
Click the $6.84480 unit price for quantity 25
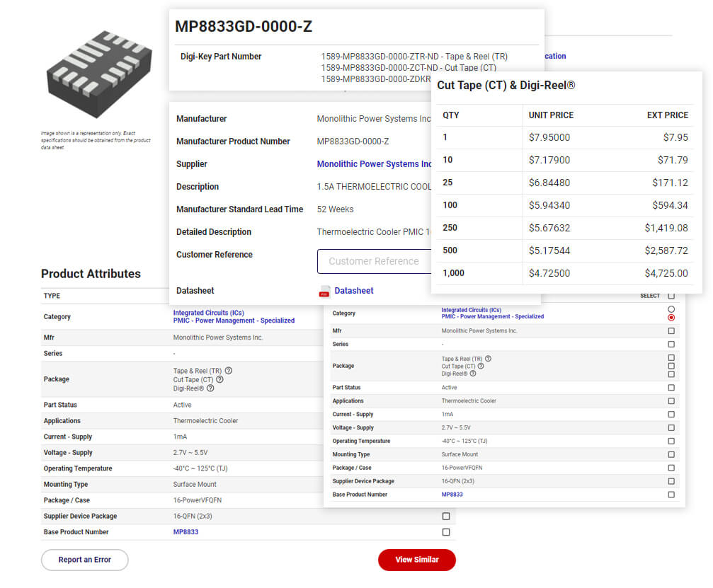(549, 183)
